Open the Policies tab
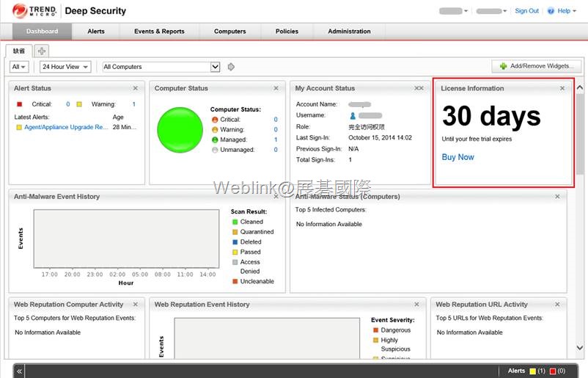588x378 pixels. 287,31
